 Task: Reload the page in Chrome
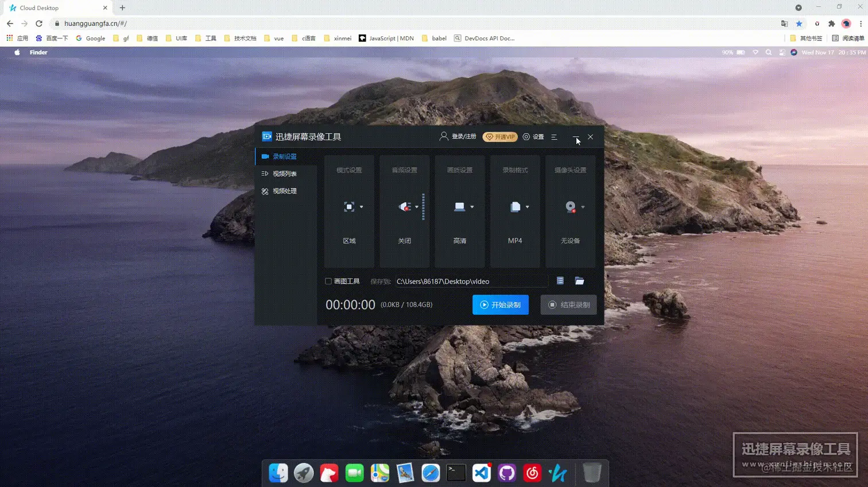click(x=39, y=24)
